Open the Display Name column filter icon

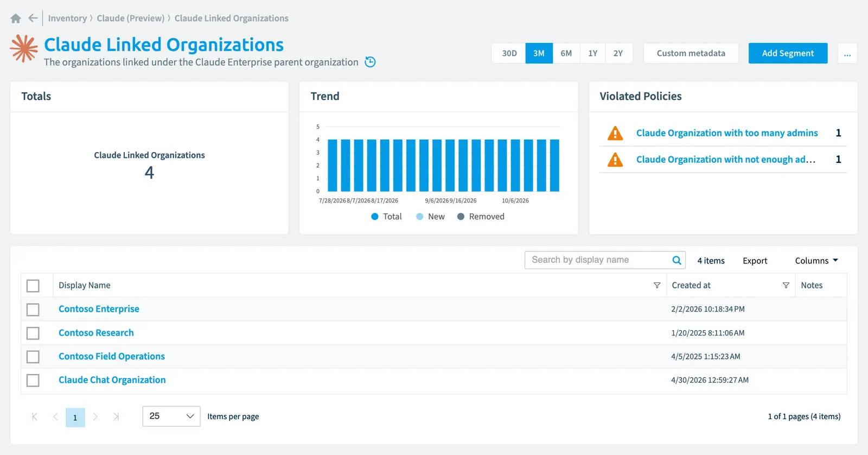coord(657,285)
